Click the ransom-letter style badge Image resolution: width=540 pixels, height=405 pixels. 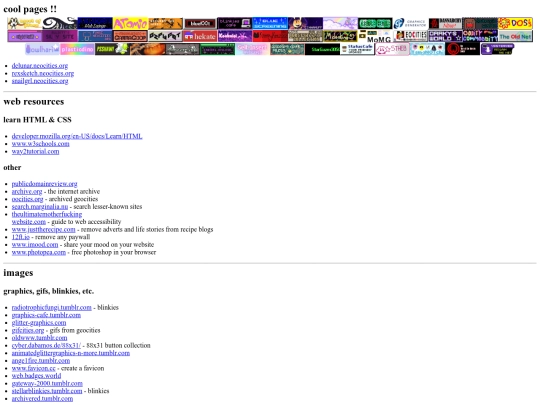point(165,36)
